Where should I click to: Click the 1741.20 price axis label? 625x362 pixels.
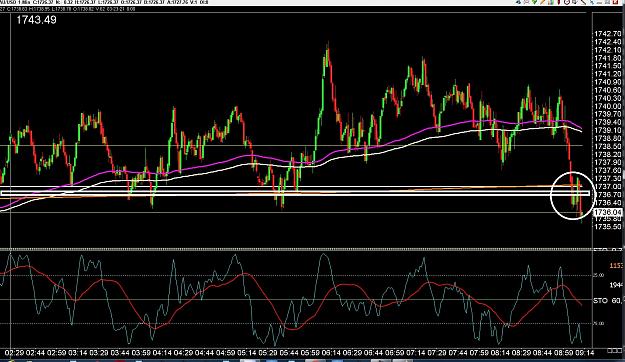point(607,74)
